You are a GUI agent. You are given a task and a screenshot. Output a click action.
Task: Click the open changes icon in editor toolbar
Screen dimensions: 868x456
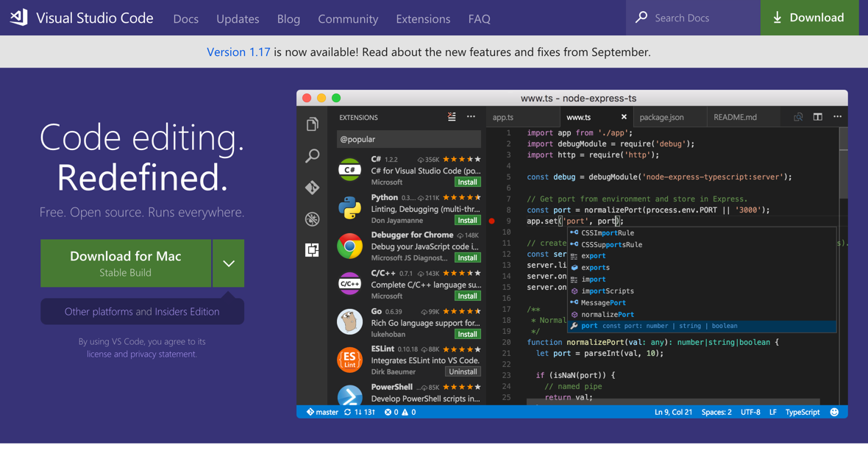tap(798, 117)
